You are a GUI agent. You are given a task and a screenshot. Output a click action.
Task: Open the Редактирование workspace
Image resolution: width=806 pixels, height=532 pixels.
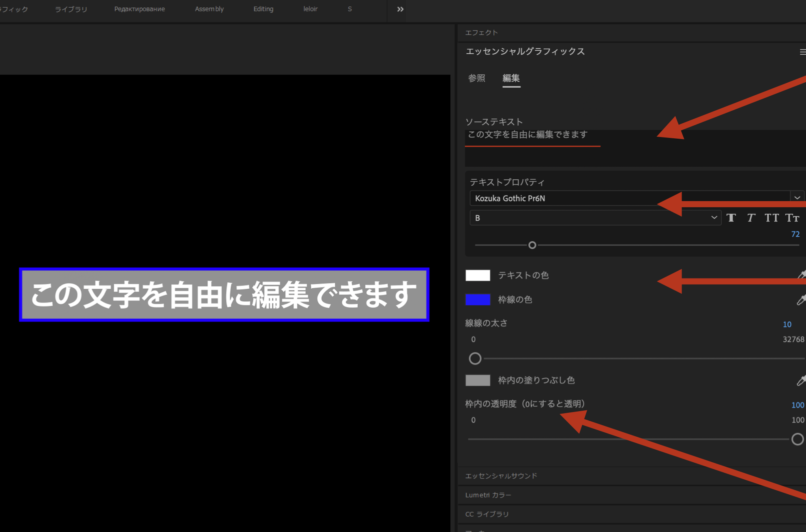(139, 9)
